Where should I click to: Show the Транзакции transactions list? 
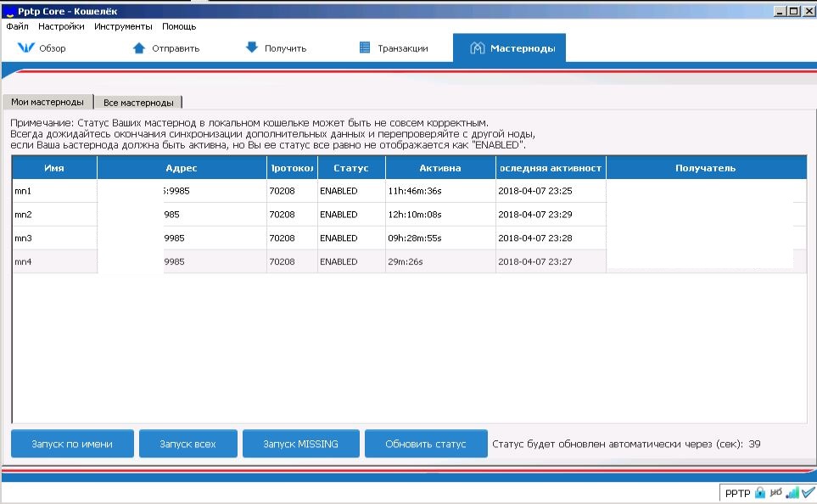[x=394, y=48]
